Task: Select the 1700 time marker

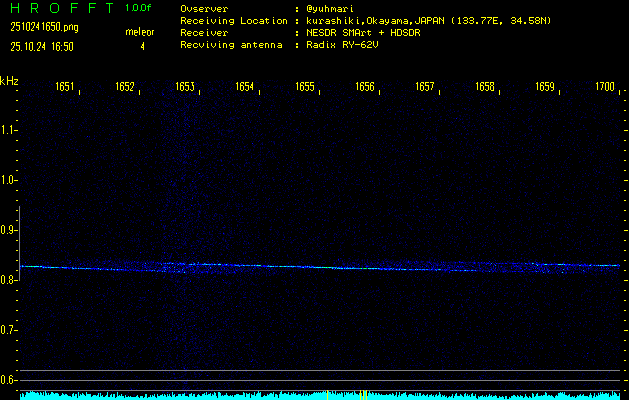Action: point(605,87)
